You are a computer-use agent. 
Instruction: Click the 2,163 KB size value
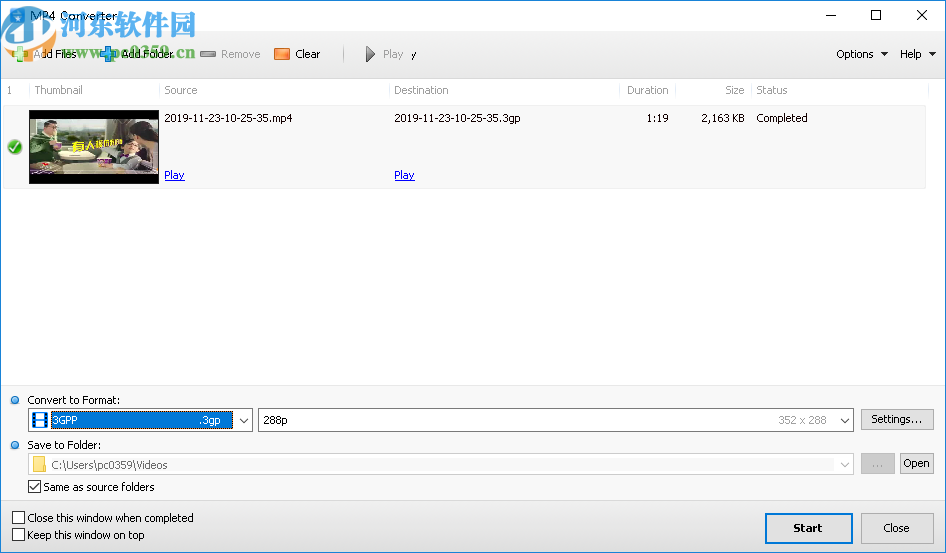[x=723, y=118]
